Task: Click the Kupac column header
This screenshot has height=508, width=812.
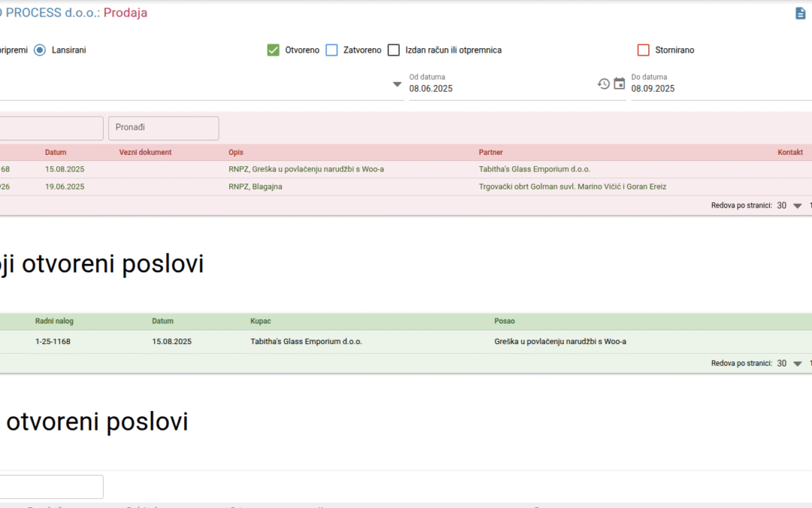Action: tap(261, 321)
